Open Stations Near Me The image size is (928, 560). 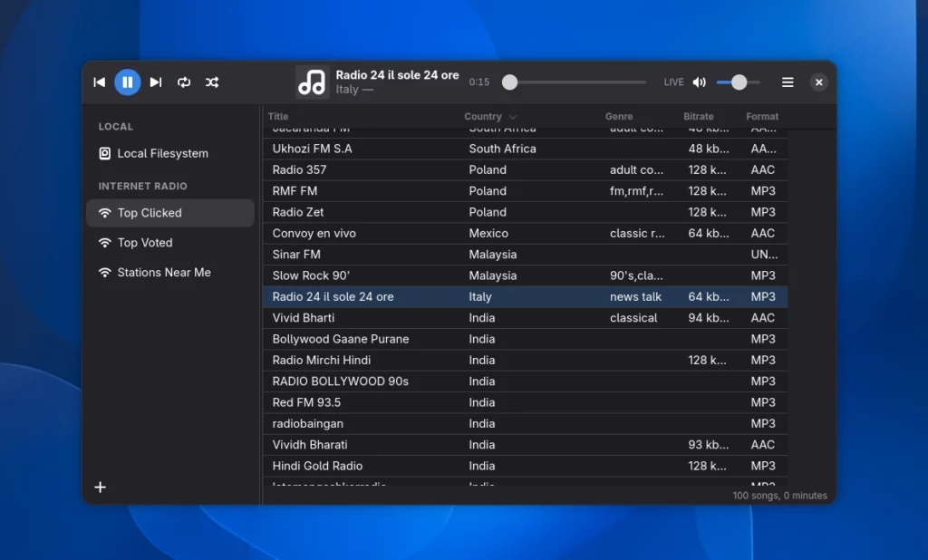coord(163,273)
